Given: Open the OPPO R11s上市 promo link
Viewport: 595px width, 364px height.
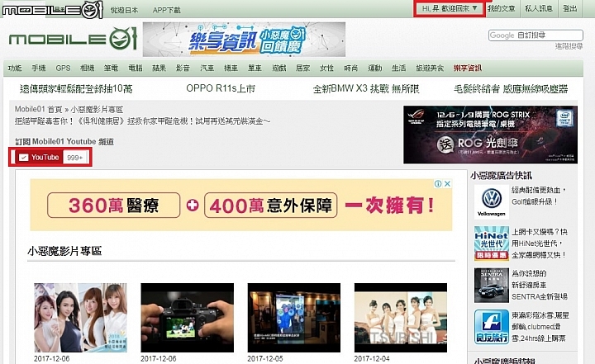Looking at the screenshot, I should click(x=221, y=88).
